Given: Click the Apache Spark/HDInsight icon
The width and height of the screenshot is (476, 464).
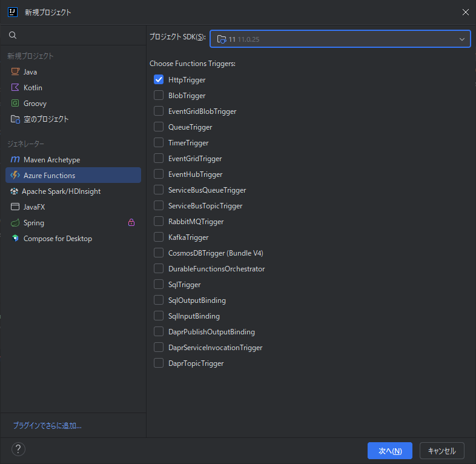Looking at the screenshot, I should click(15, 191).
